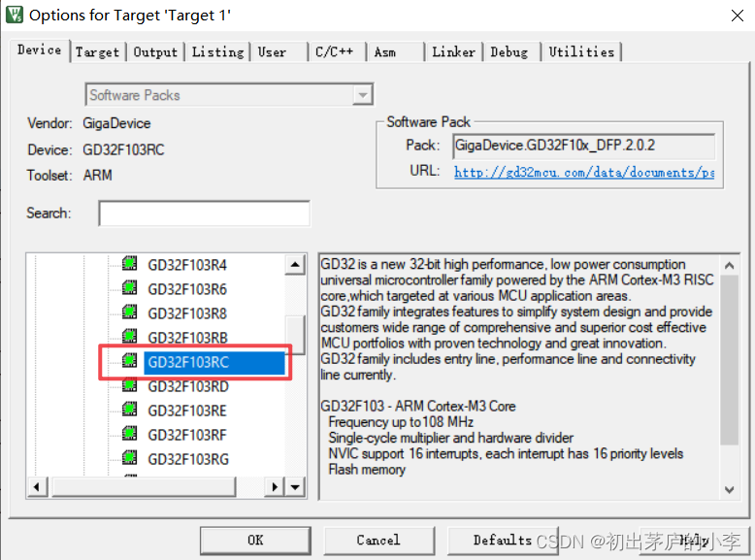Click the Cancel button
The image size is (755, 560).
(x=378, y=541)
